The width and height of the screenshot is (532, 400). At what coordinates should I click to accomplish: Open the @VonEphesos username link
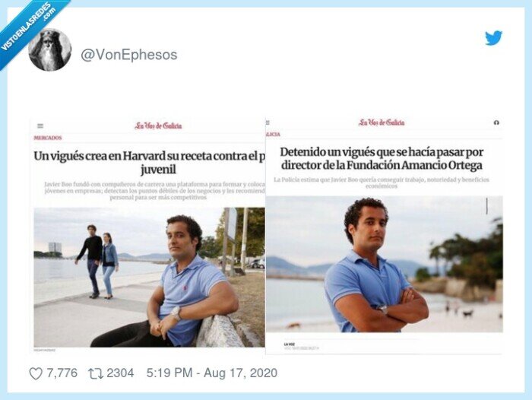[129, 55]
